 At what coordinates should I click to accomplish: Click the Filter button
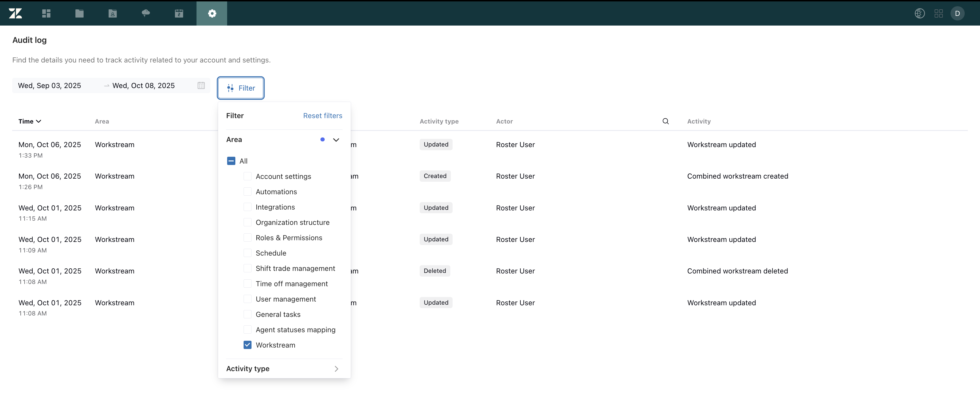coord(240,88)
